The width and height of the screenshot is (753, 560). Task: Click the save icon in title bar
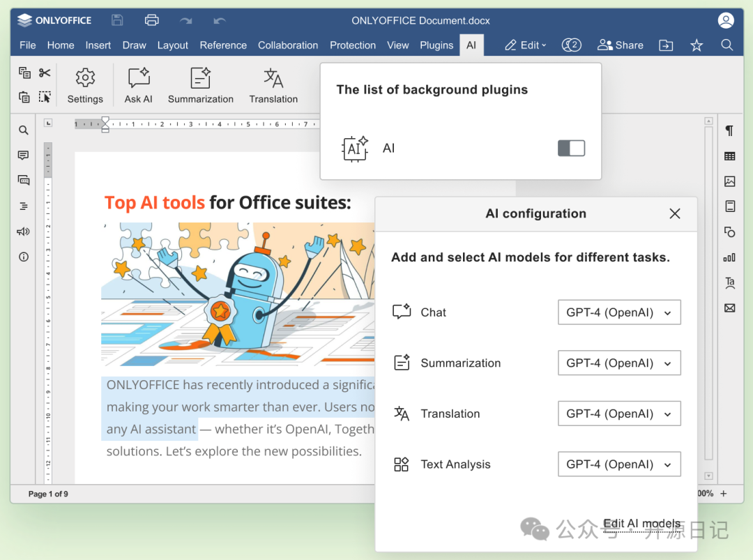[x=117, y=20]
